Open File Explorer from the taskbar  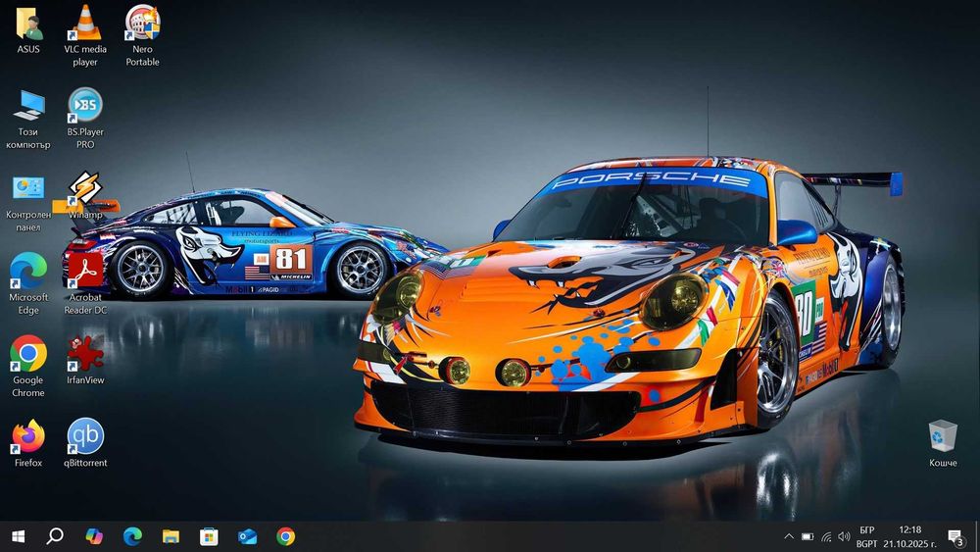pyautogui.click(x=171, y=536)
